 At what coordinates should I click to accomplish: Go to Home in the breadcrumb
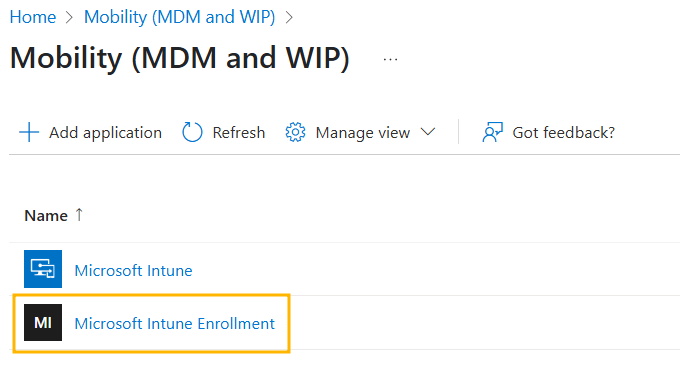(x=33, y=17)
